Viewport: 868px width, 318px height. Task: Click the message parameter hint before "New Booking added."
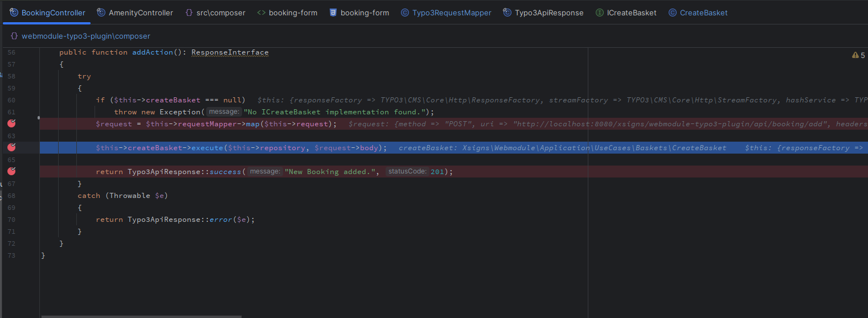tap(264, 172)
